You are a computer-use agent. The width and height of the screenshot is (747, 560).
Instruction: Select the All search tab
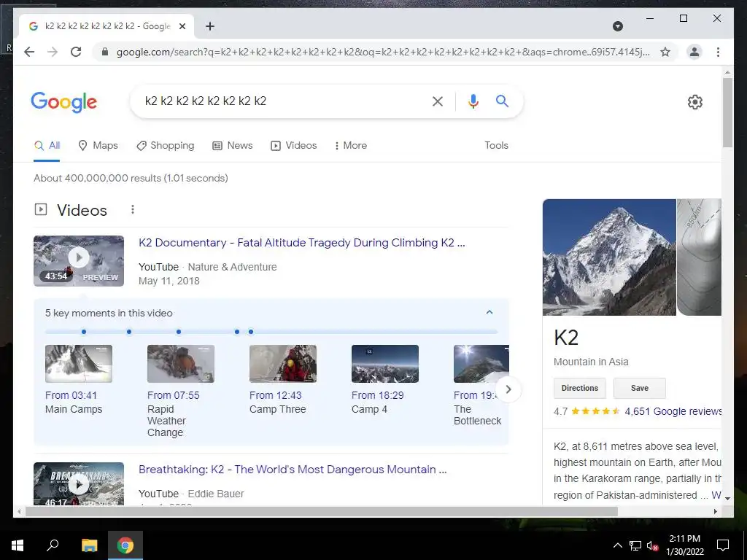(x=47, y=146)
